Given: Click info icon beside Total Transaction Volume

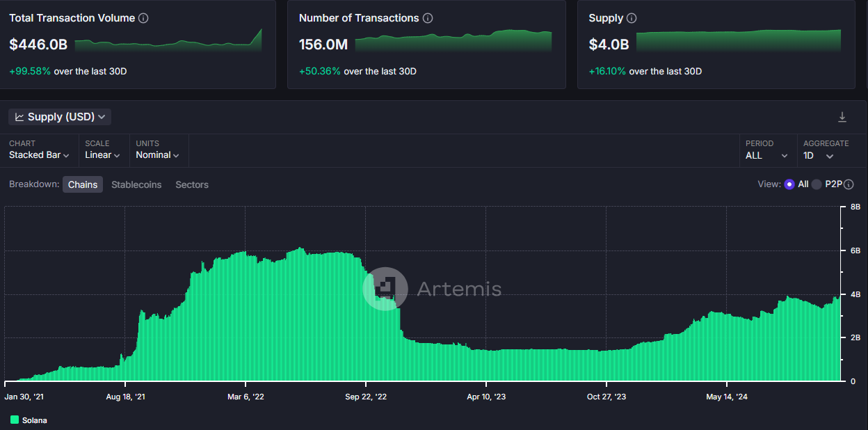Looking at the screenshot, I should pos(143,18).
